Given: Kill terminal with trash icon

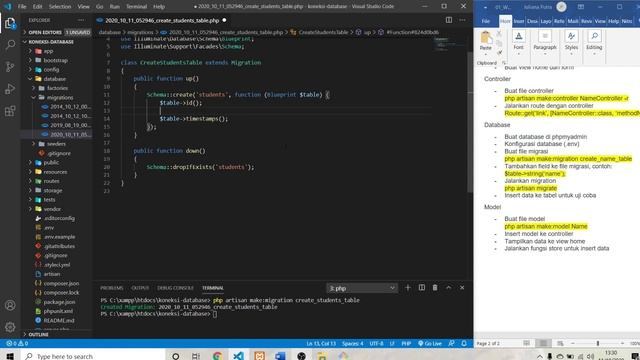Looking at the screenshot, I should point(435,288).
